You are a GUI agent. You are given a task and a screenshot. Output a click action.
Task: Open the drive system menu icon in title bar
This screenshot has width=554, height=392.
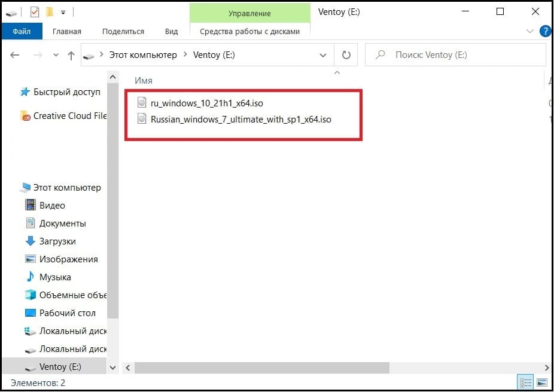(11, 13)
